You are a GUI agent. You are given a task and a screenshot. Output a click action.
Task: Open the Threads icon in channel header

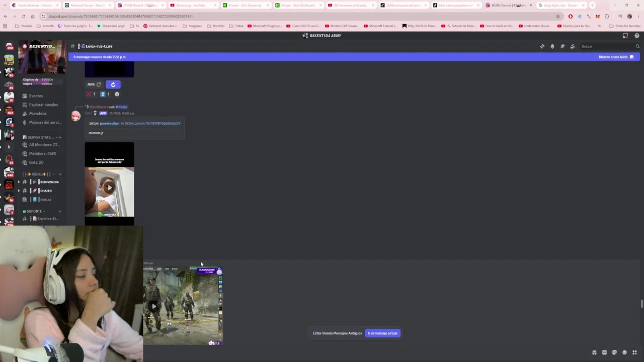tap(542, 46)
